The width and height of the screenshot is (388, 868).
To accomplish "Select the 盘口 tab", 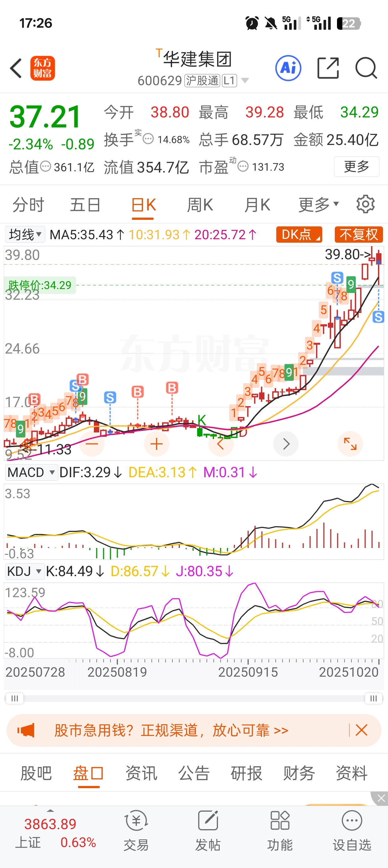I will 89,773.
